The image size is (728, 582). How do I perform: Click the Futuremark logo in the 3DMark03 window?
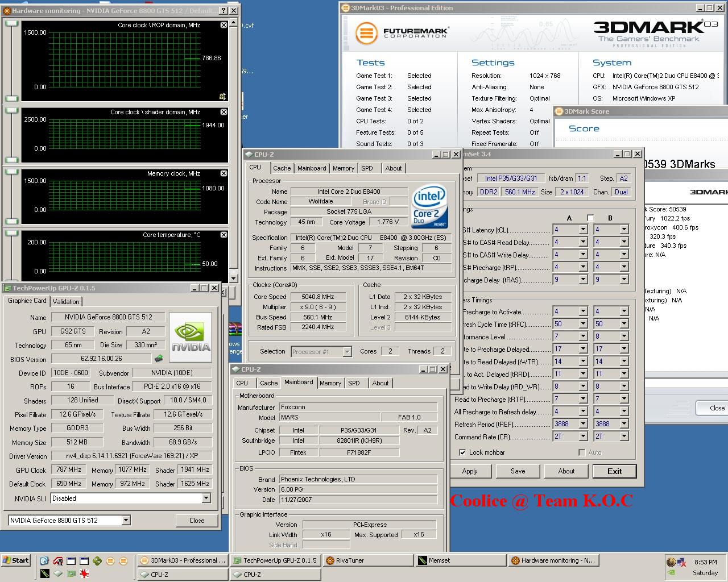click(402, 33)
